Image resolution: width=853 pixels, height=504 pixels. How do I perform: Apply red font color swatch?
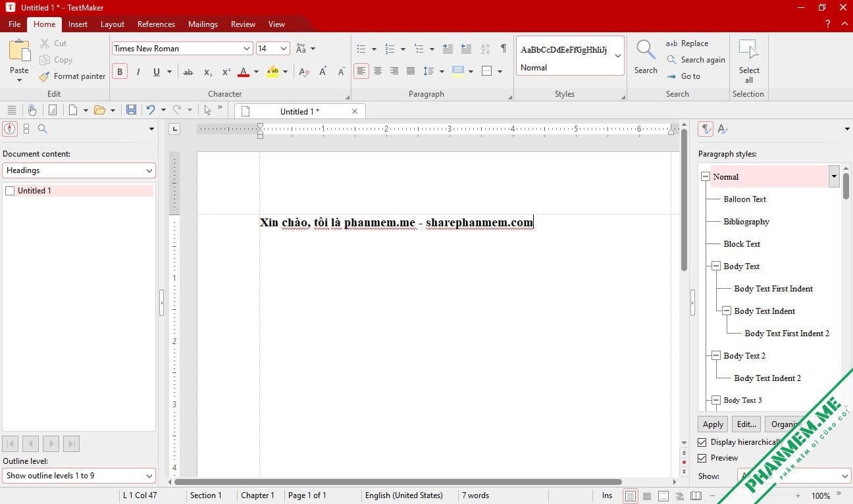coord(244,72)
